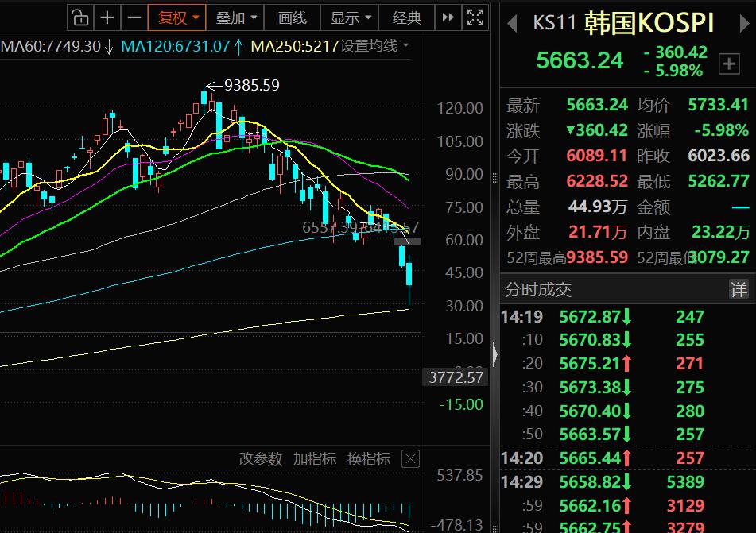Click the double-arrow more tools icon
This screenshot has width=756, height=533.
[x=448, y=17]
